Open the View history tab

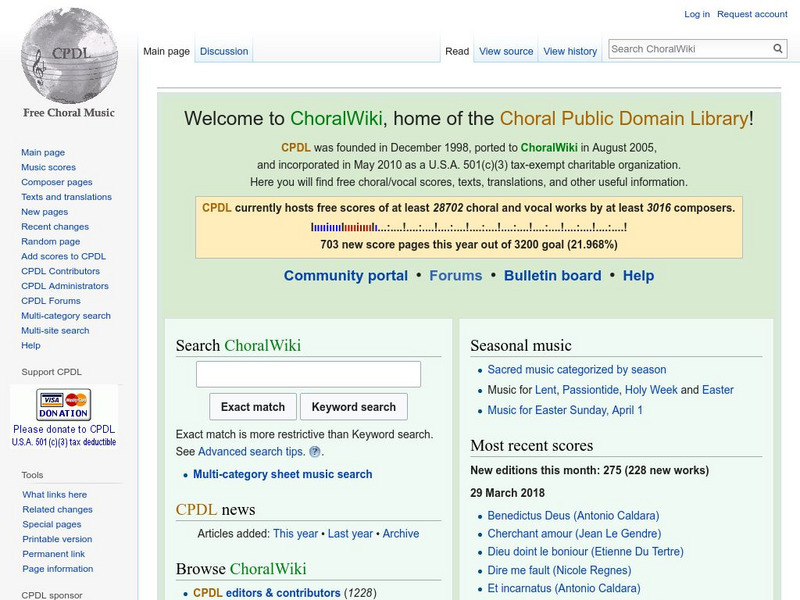click(x=570, y=51)
